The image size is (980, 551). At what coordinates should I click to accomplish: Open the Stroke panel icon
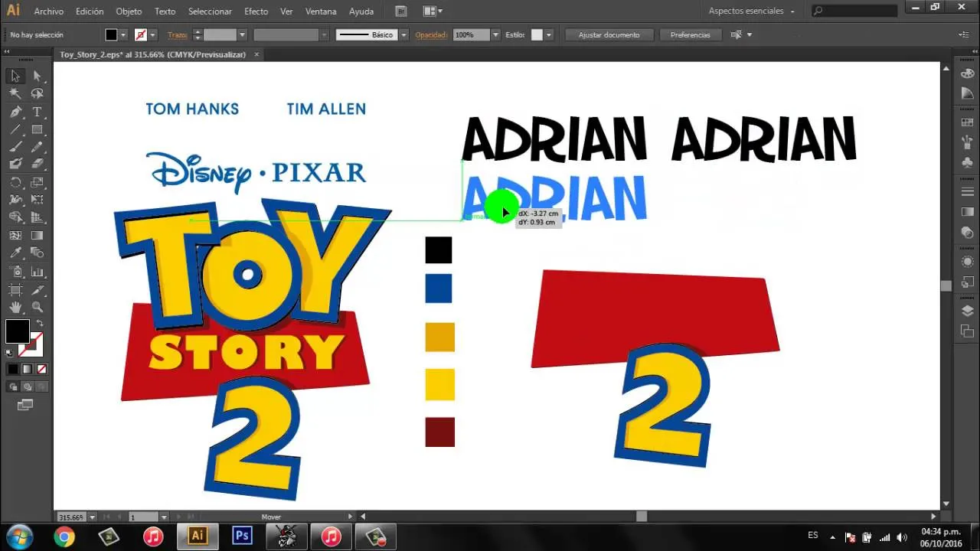[967, 191]
